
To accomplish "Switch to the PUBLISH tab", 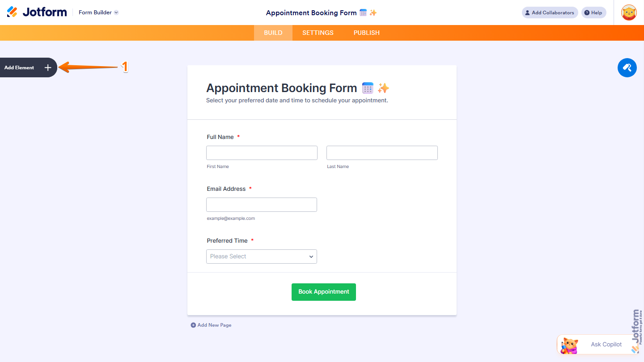I will tap(366, 33).
